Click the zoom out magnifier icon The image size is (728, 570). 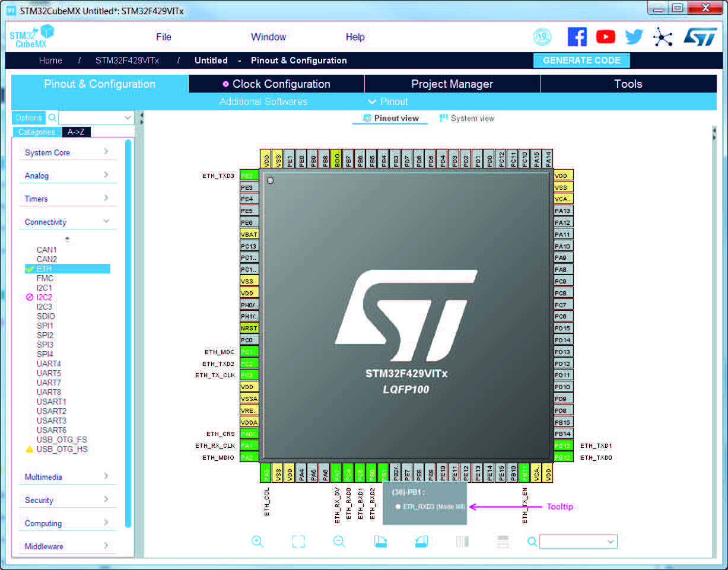coord(339,541)
